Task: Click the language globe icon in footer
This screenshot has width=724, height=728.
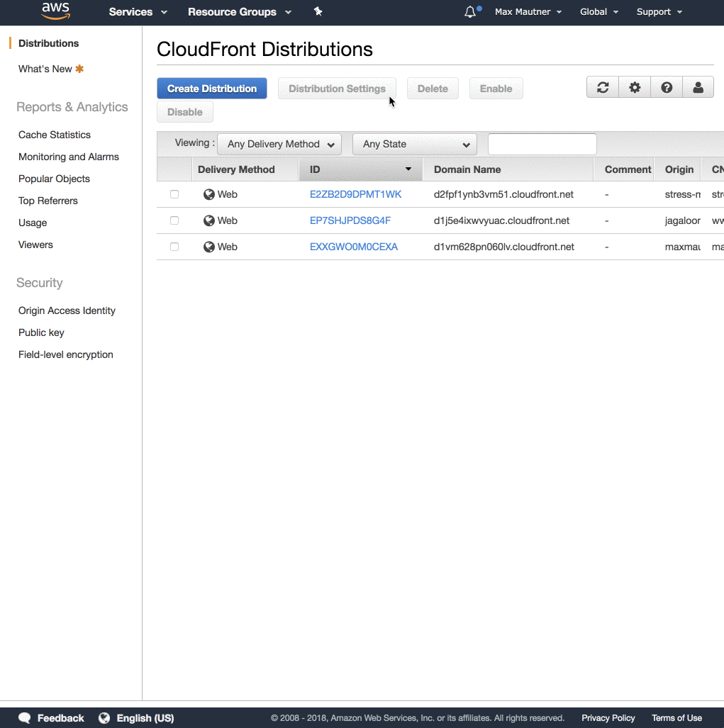Action: [104, 718]
